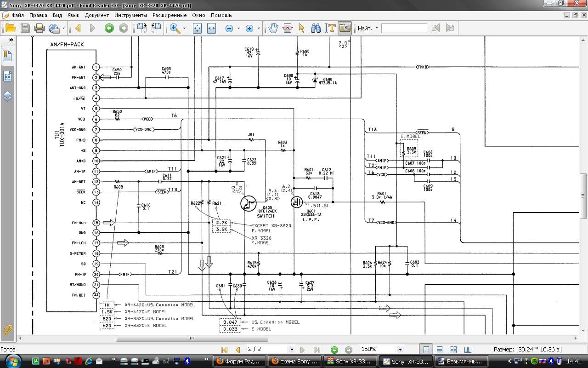Click the Windows Start orb

pyautogui.click(x=12, y=360)
